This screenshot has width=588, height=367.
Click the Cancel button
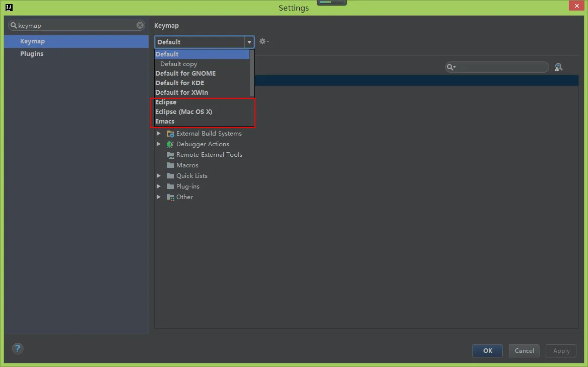coord(524,350)
